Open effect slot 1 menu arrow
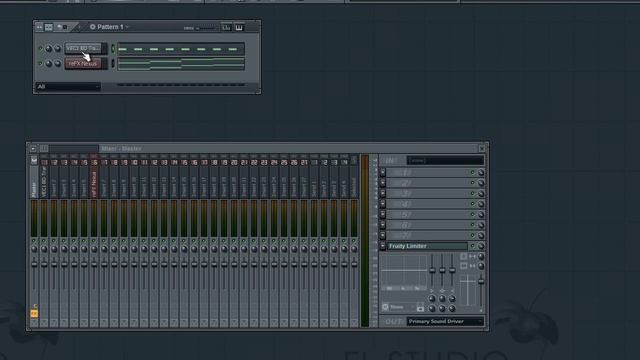Viewport: 640px width, 360px height. pos(383,172)
